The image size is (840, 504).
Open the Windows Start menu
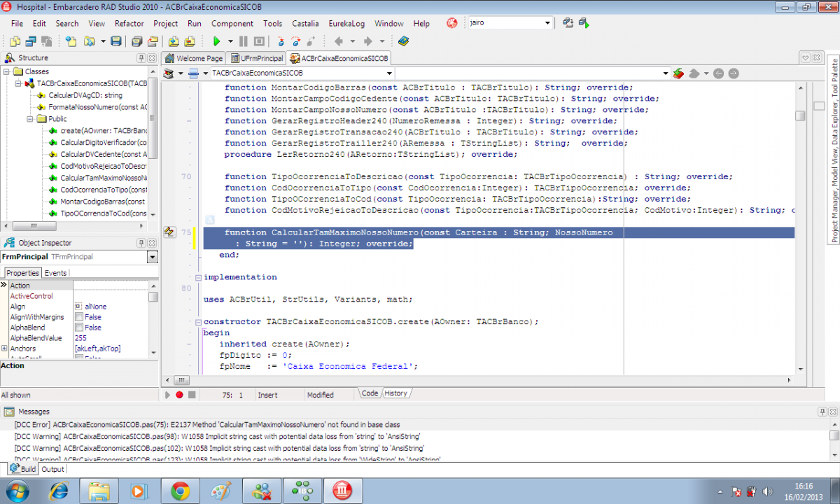[17, 491]
